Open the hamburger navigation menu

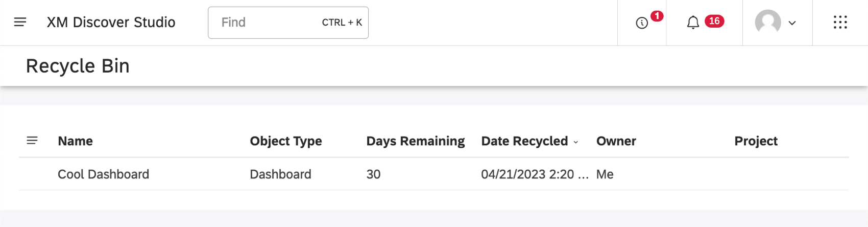point(20,22)
